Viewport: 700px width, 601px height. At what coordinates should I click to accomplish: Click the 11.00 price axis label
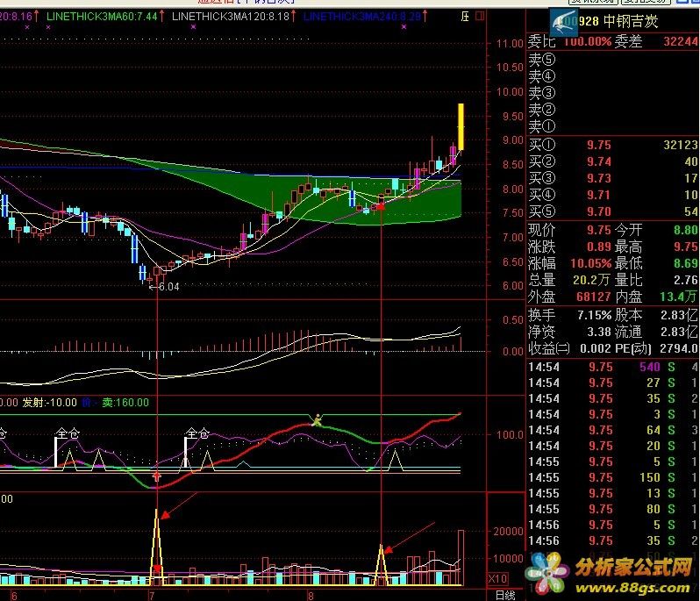point(510,44)
